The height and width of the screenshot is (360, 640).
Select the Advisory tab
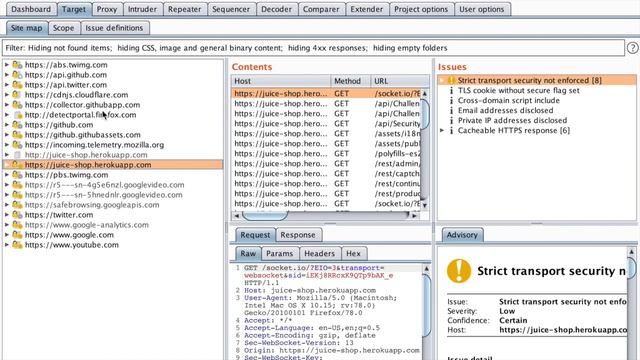(462, 235)
